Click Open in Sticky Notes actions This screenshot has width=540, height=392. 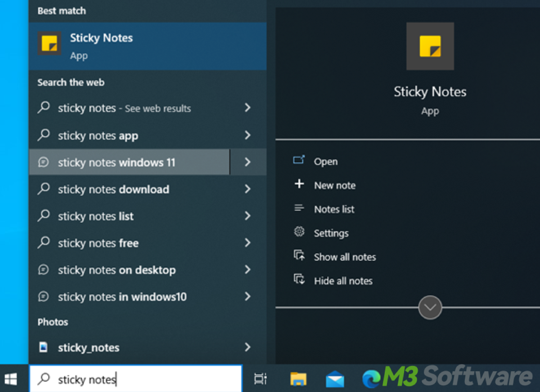326,162
